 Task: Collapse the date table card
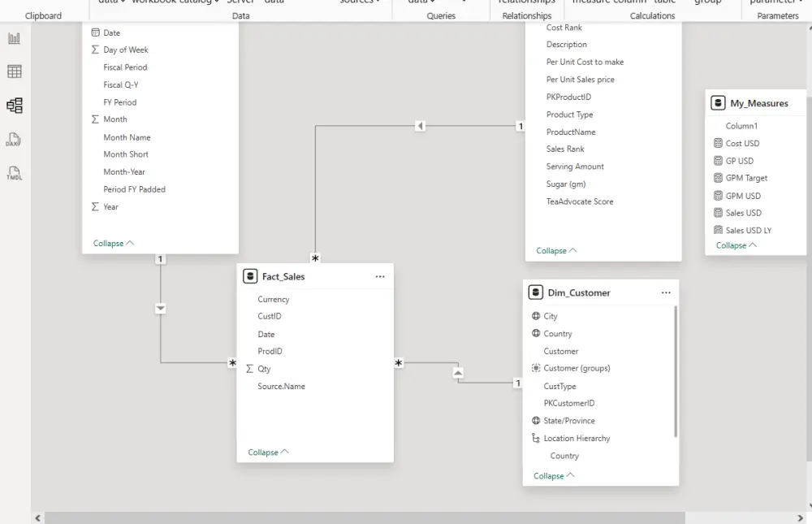(x=114, y=243)
